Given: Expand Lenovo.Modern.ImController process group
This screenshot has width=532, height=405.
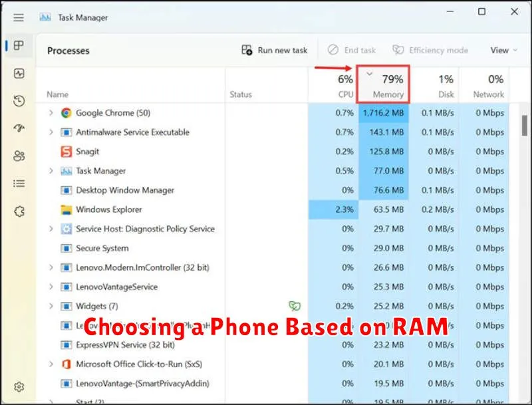Looking at the screenshot, I should coord(51,267).
